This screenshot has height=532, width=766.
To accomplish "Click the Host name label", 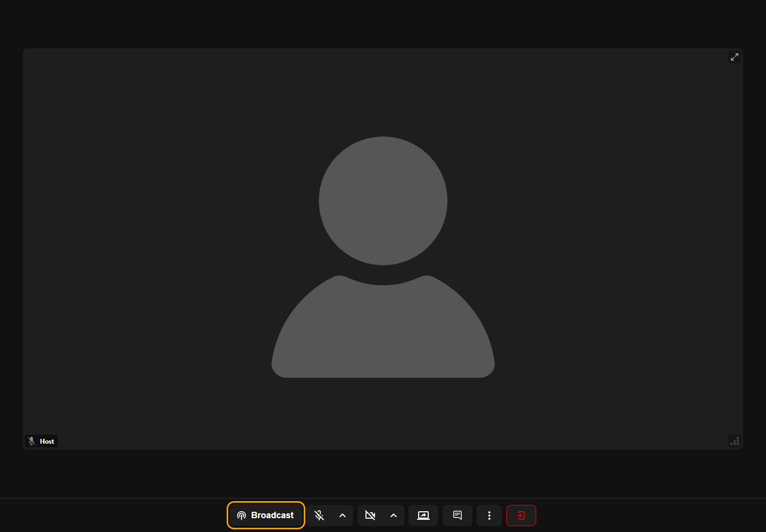I will click(x=47, y=441).
